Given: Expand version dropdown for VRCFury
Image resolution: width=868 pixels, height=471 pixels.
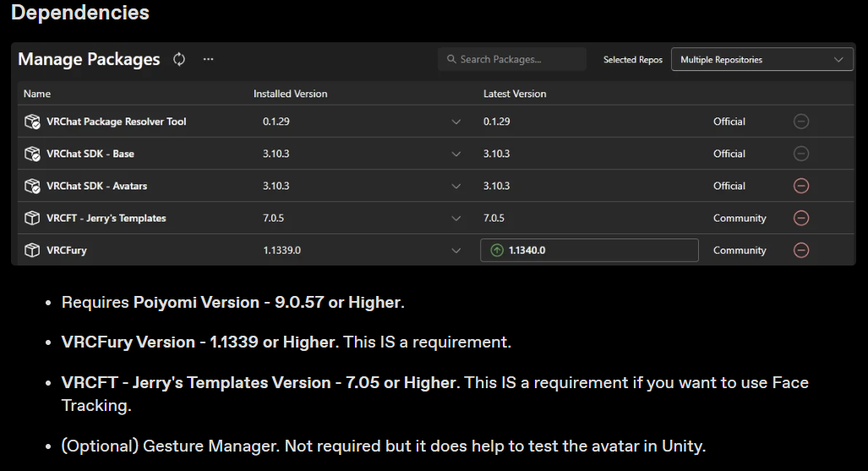Looking at the screenshot, I should [456, 250].
